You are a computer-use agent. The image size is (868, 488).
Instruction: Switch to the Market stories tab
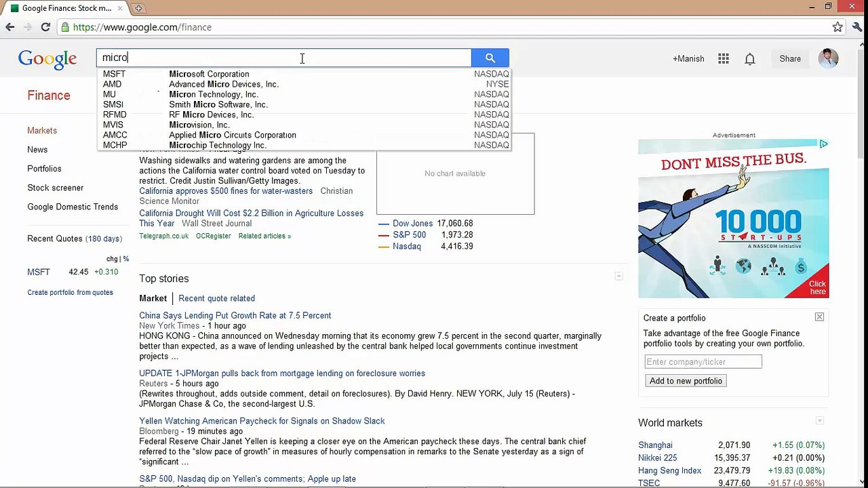pyautogui.click(x=153, y=298)
